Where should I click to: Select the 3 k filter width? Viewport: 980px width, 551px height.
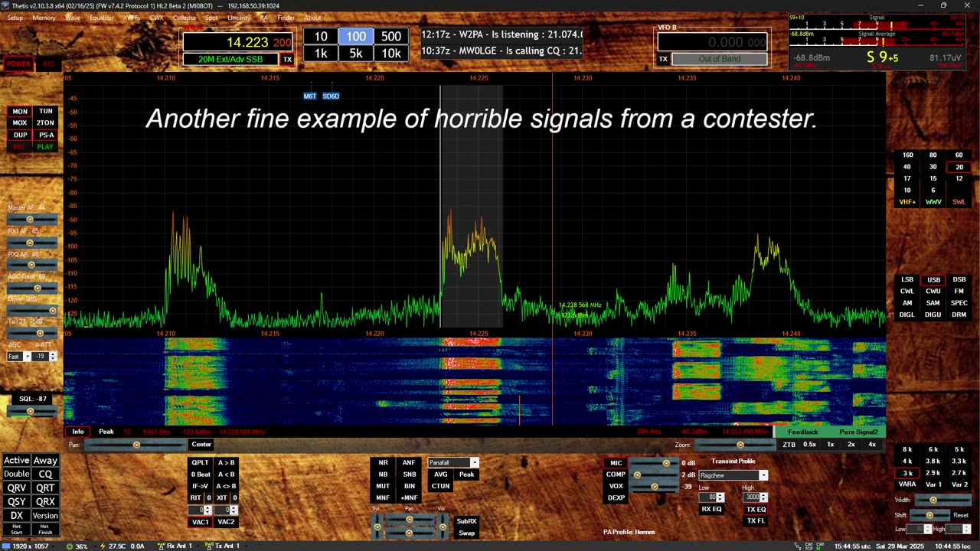[x=907, y=473]
